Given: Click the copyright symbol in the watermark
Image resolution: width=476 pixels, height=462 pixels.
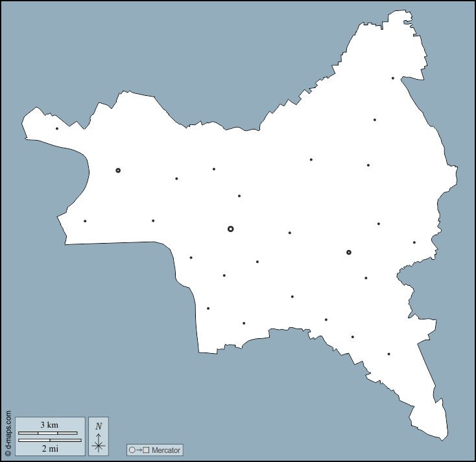Looking at the screenshot, I should 8,452.
